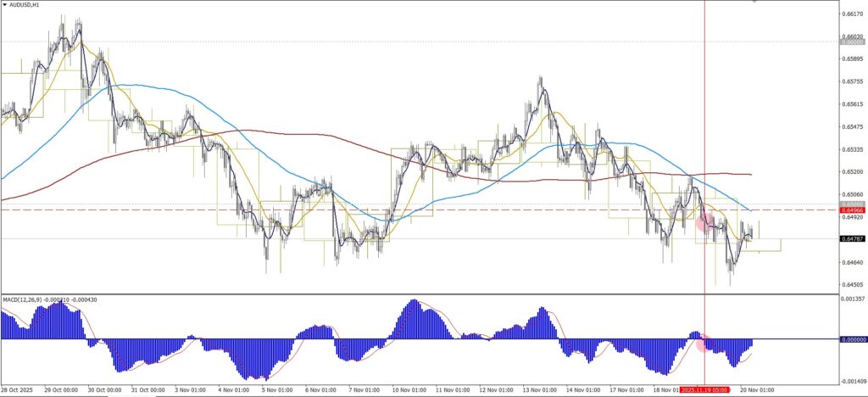
Task: Click the gray 0.66000 price level tag
Action: [x=852, y=41]
